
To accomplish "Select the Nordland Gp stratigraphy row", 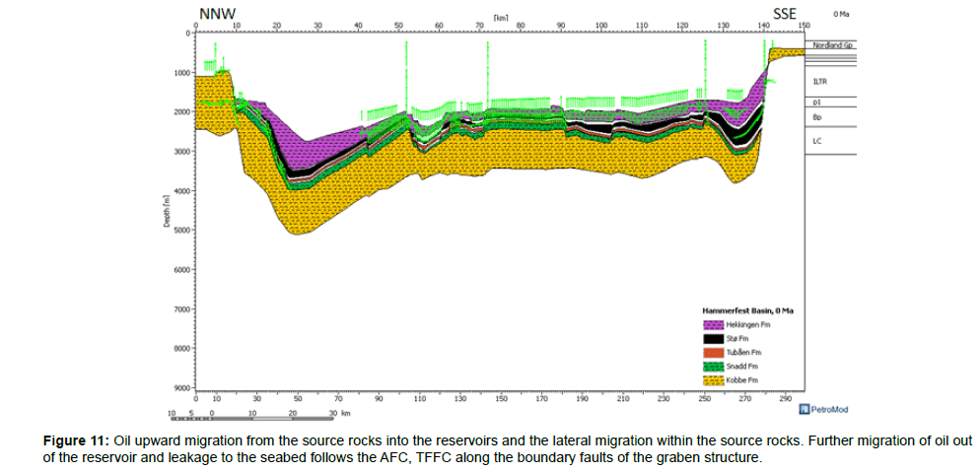I will coord(833,45).
